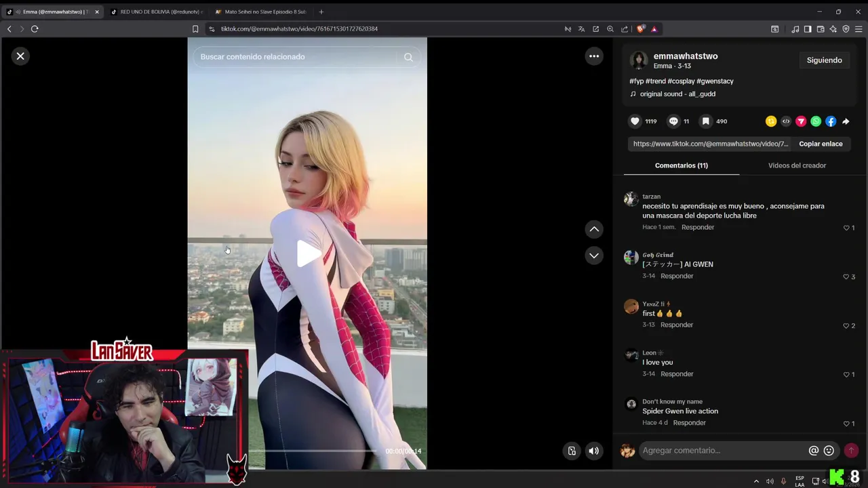Show hidden system tray icons
Viewport: 868px width, 488px height.
coord(756,481)
